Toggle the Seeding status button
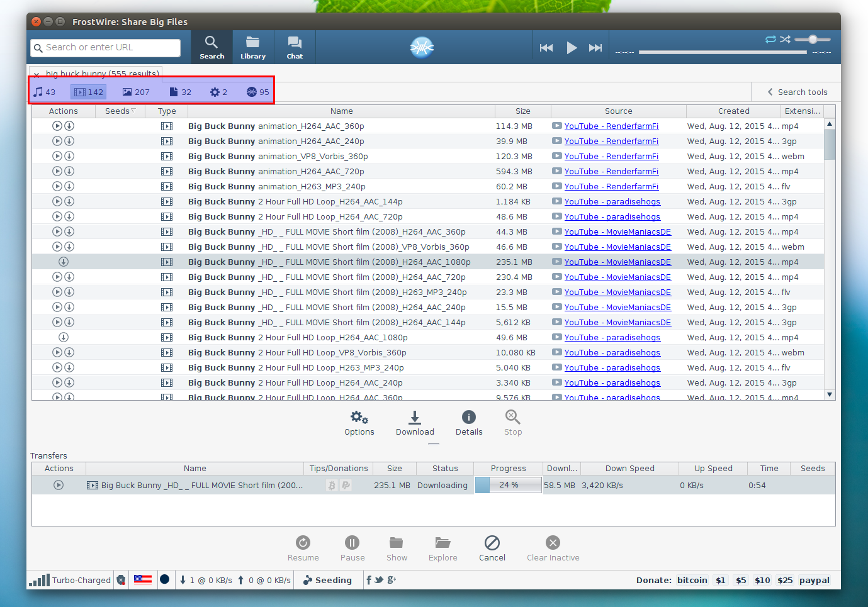 click(327, 580)
